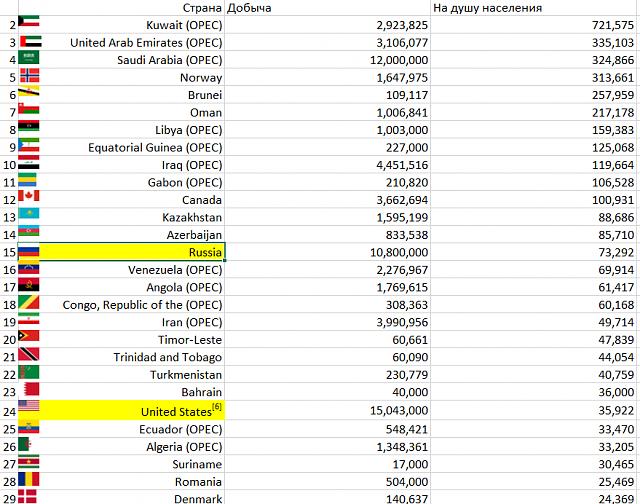
Task: Select 'Congo, Republic of the (OPEC)' cell
Action: [x=121, y=305]
